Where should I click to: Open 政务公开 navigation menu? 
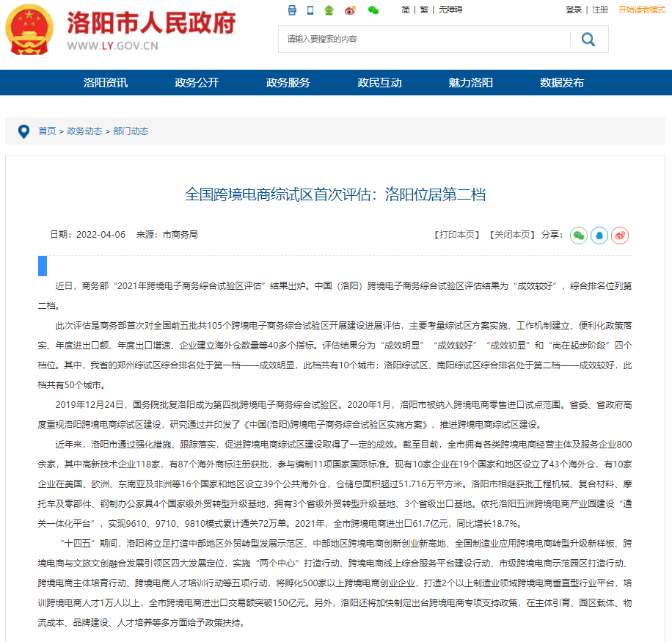(197, 83)
